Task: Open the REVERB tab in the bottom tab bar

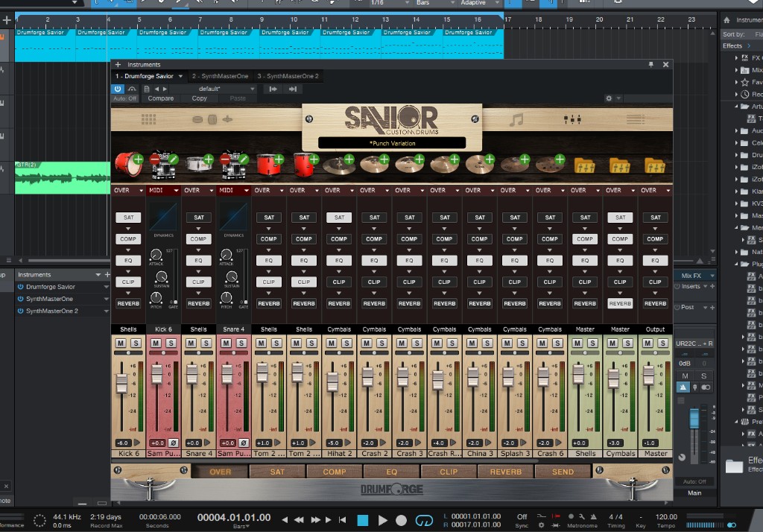Action: tap(506, 472)
